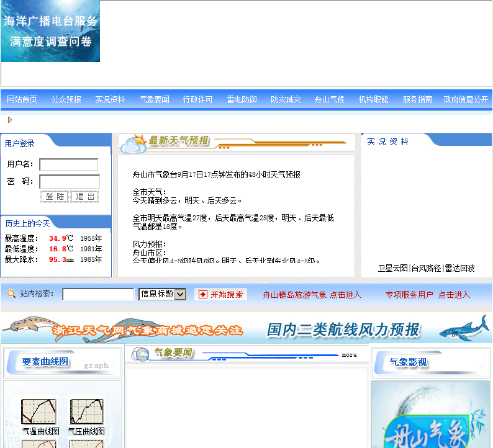Click the 最新天气预报 heading

click(x=179, y=141)
